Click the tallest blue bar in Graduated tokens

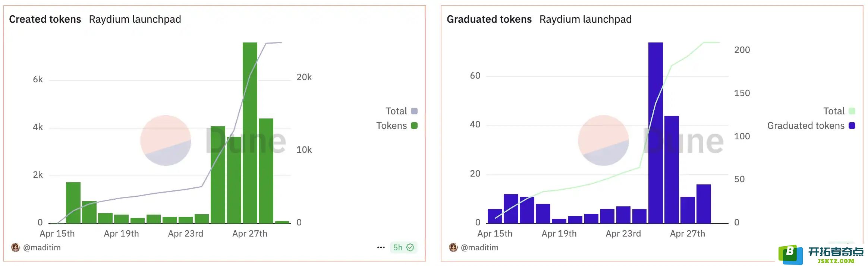coord(655,133)
